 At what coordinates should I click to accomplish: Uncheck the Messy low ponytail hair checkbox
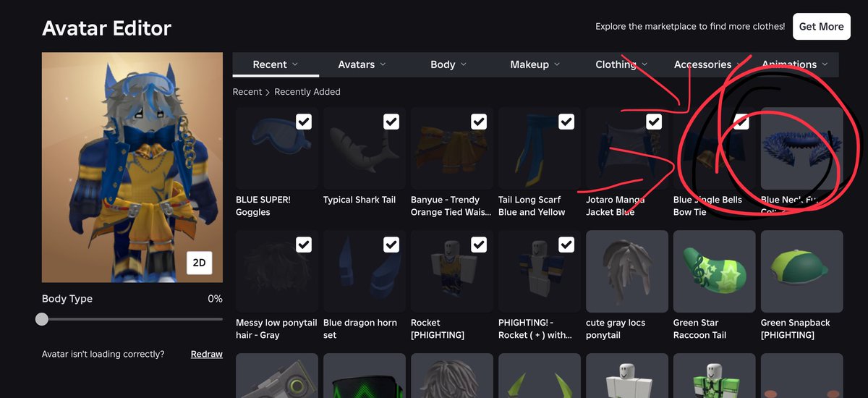tap(304, 245)
